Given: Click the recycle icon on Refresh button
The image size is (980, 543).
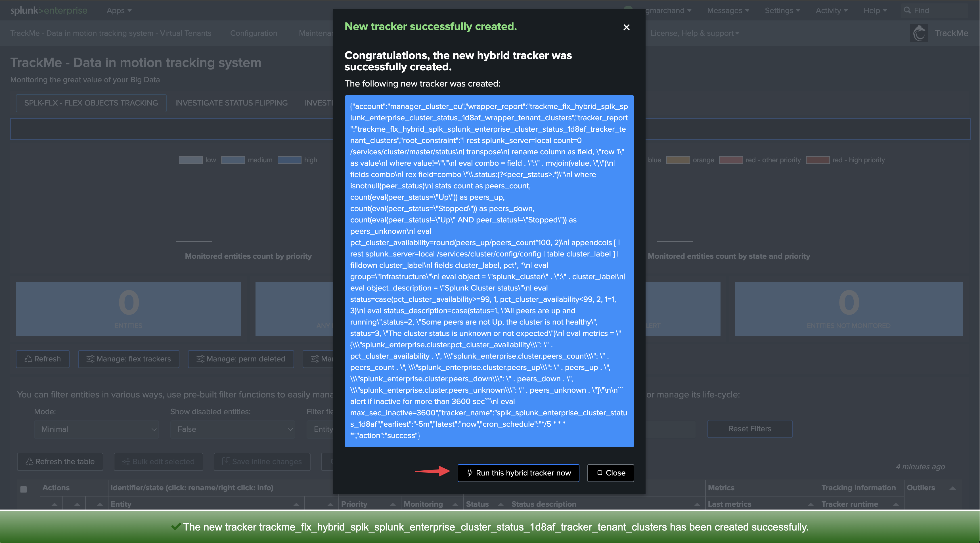Looking at the screenshot, I should 28,359.
